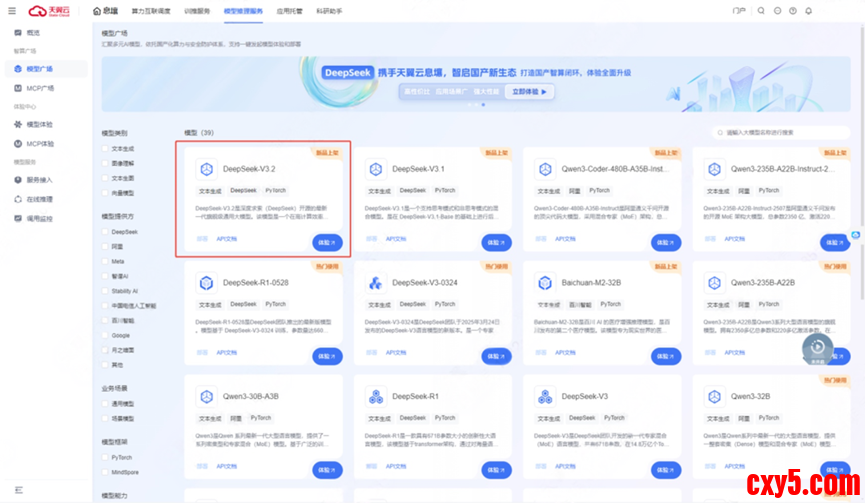This screenshot has height=503, width=865.
Task: Focus the model name search field
Action: (781, 132)
